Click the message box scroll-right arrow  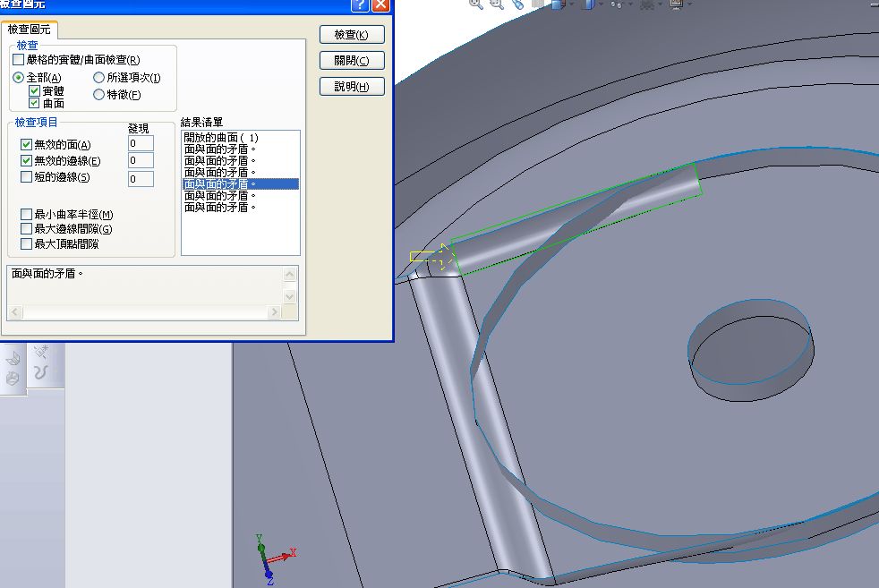(x=274, y=311)
